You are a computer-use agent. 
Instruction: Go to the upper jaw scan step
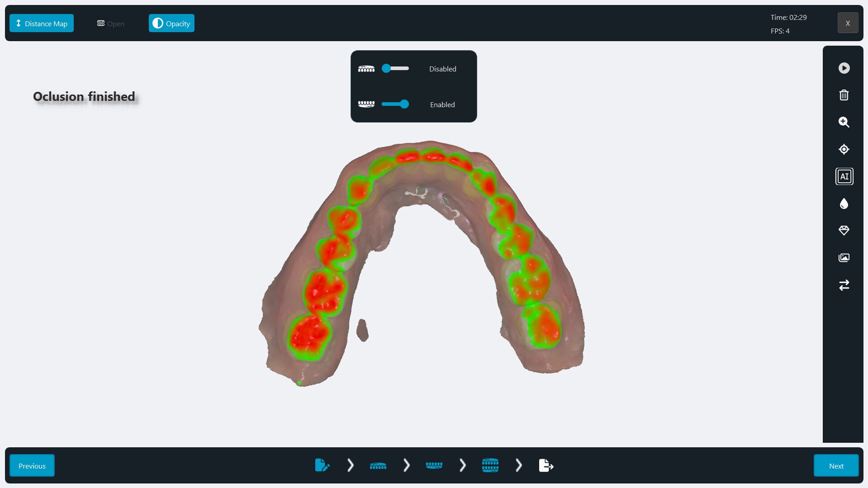[x=378, y=465]
